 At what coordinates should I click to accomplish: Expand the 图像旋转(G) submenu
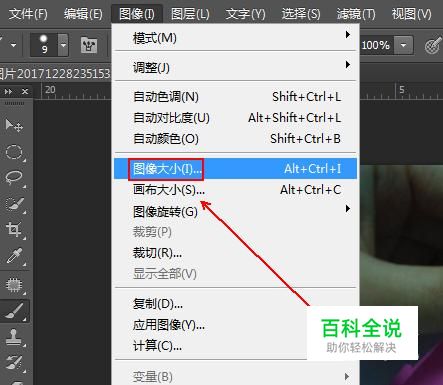pos(235,211)
